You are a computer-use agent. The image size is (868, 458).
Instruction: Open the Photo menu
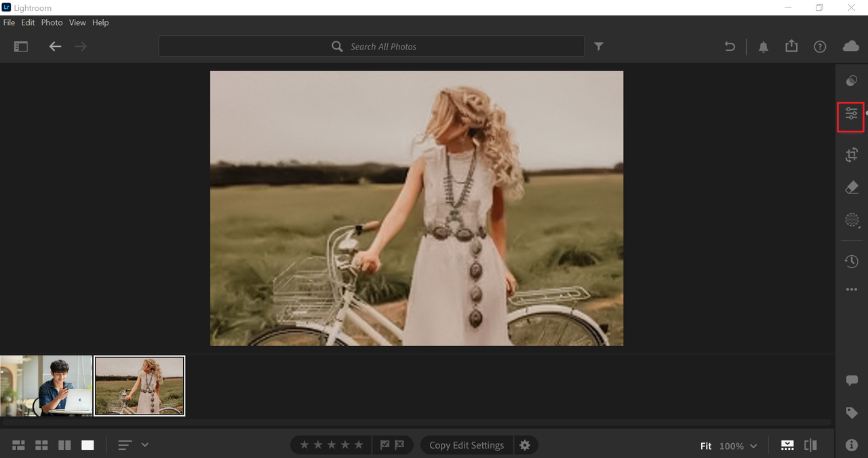pyautogui.click(x=52, y=22)
